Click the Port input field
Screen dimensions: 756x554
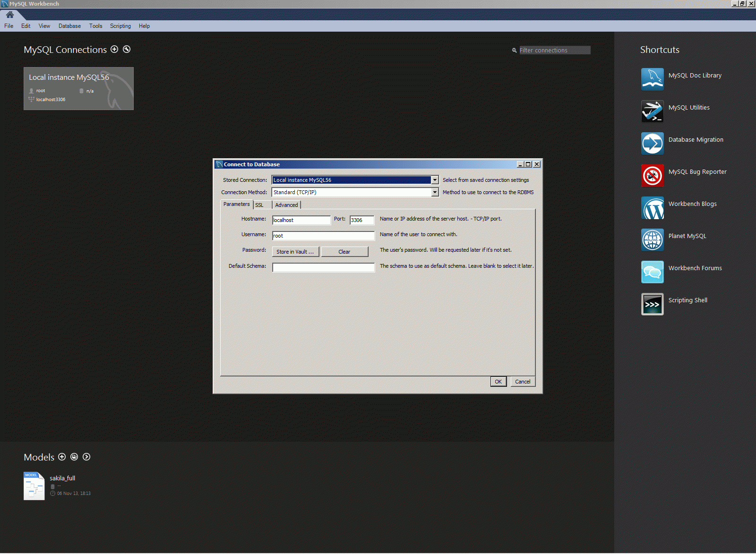coord(362,220)
